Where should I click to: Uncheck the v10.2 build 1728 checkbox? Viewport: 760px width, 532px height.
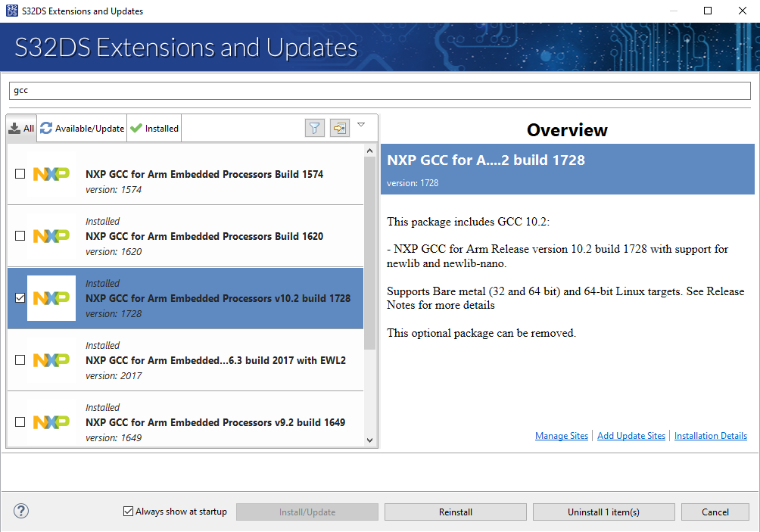(20, 298)
